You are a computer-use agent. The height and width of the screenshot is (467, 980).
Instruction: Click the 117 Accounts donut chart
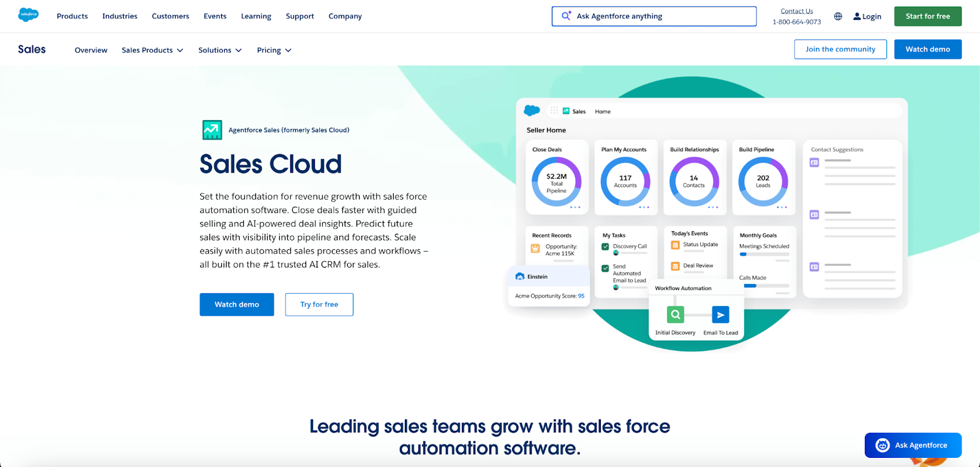tap(625, 182)
